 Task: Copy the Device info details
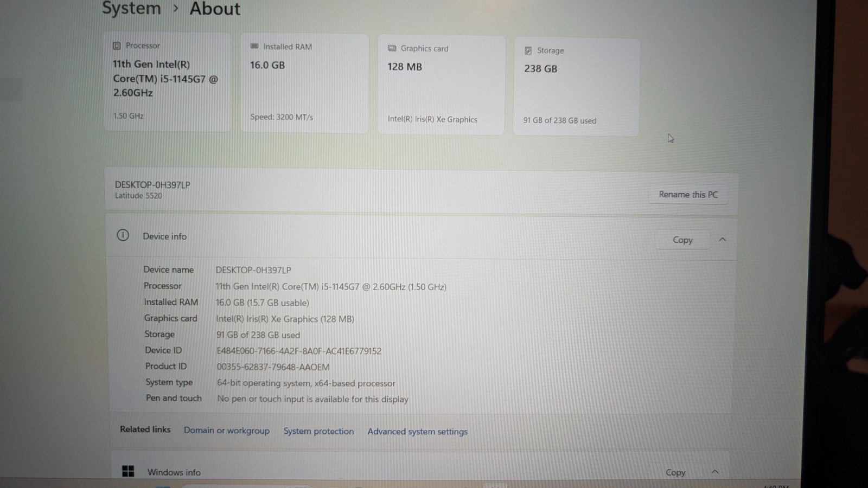[x=682, y=240]
